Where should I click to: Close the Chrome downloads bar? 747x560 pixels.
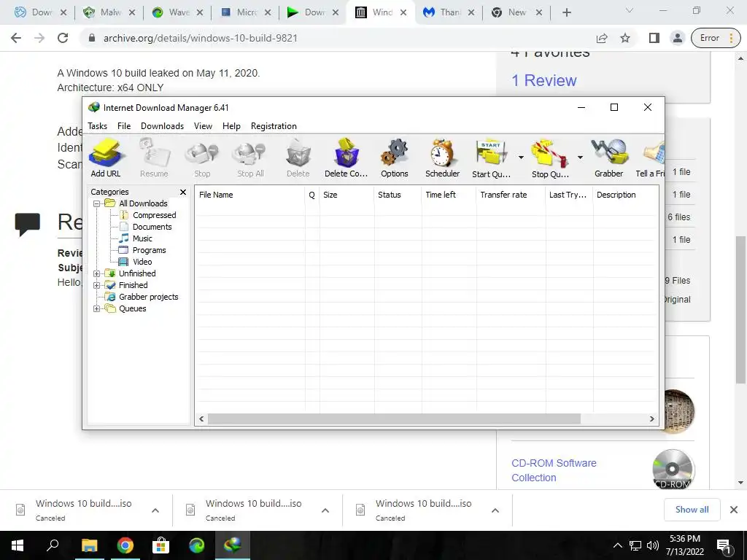734,510
